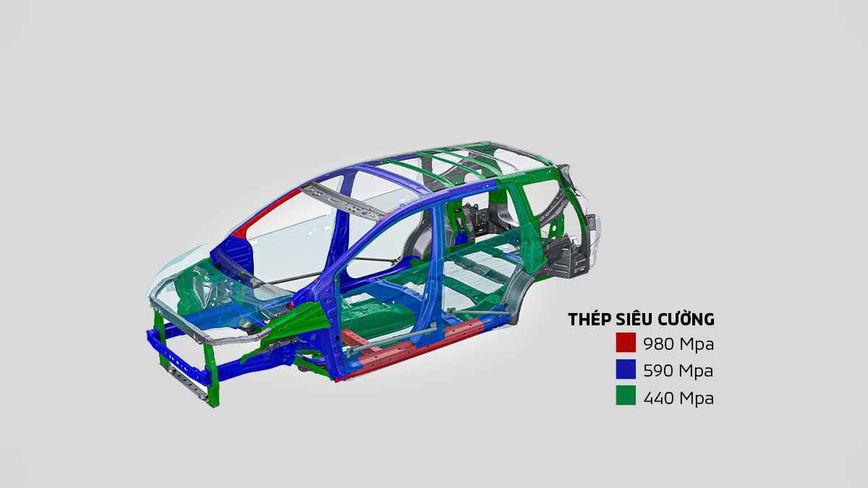Click the "THÉP SIÊU CƯỜNG" legend heading
This screenshot has height=488, width=868.
point(641,320)
